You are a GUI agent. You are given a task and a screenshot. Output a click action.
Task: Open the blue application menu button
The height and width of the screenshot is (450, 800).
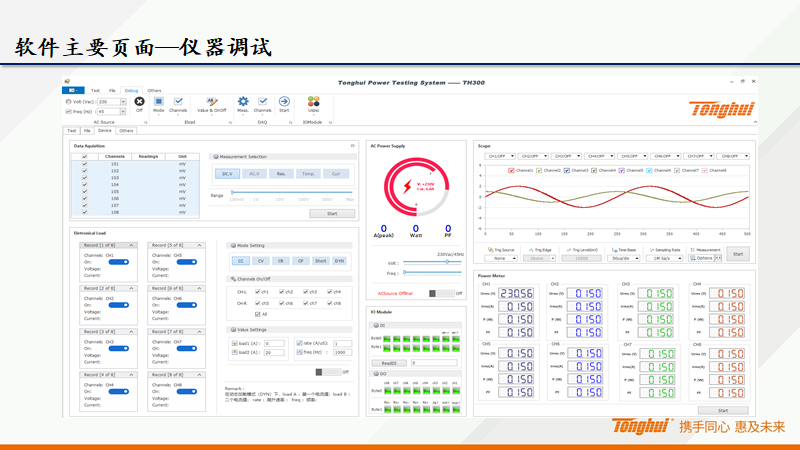point(73,90)
